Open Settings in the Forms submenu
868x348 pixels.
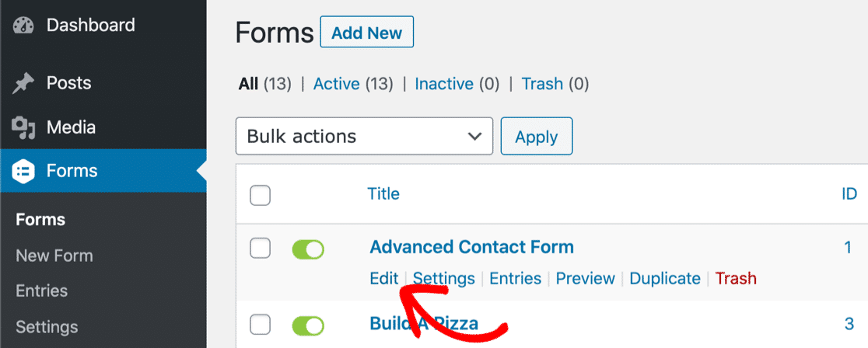pos(47,326)
